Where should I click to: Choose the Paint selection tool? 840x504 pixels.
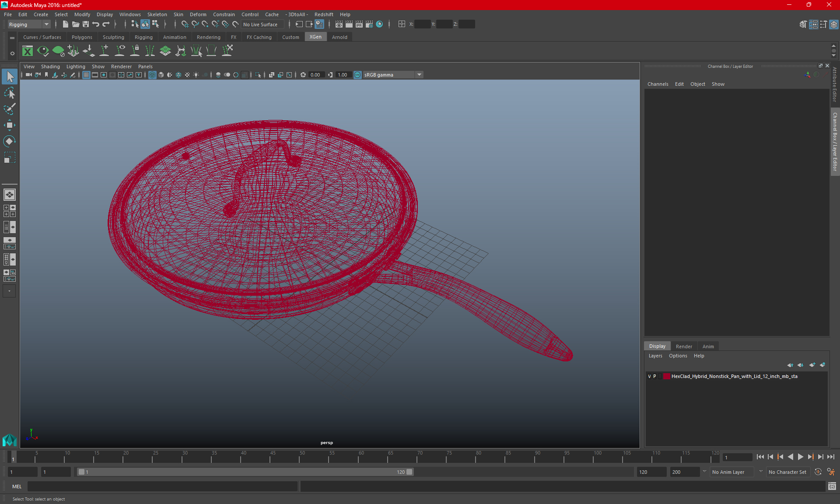pos(10,109)
